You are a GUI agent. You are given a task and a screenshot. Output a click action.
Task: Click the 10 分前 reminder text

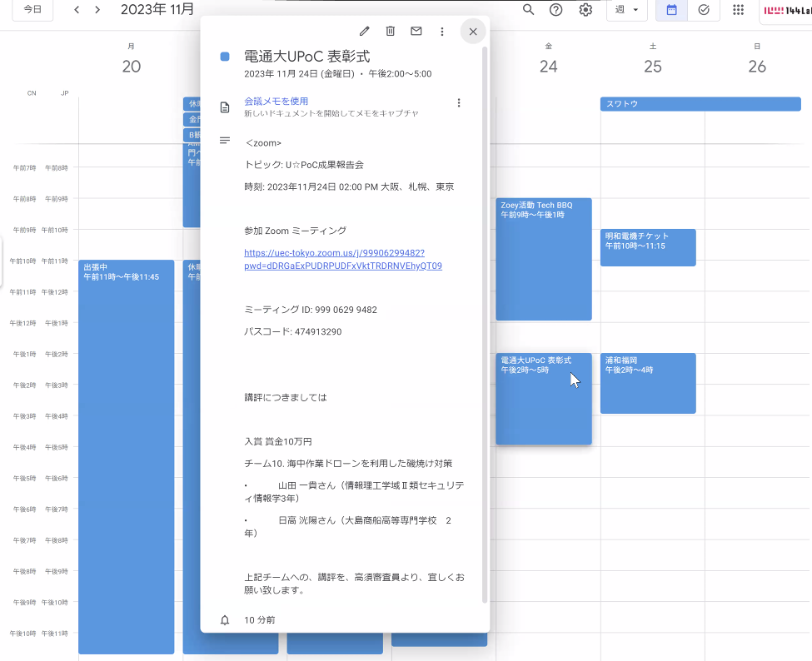click(260, 620)
